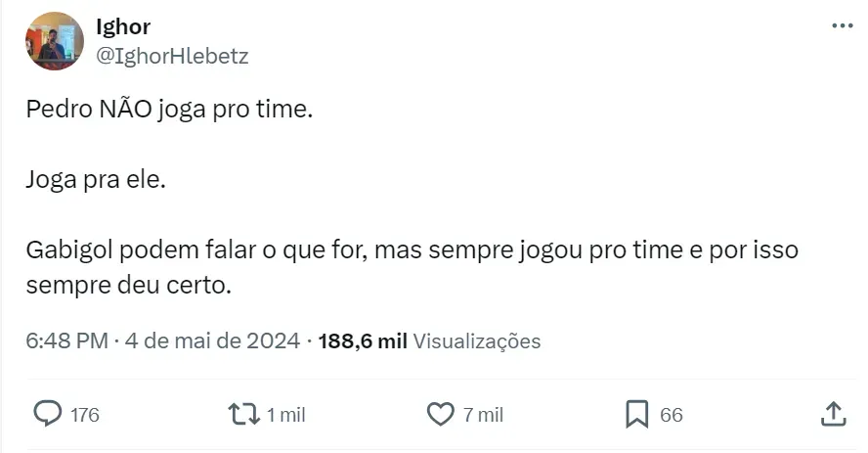Click the 66 bookmarks count
868x453 pixels.
click(671, 415)
